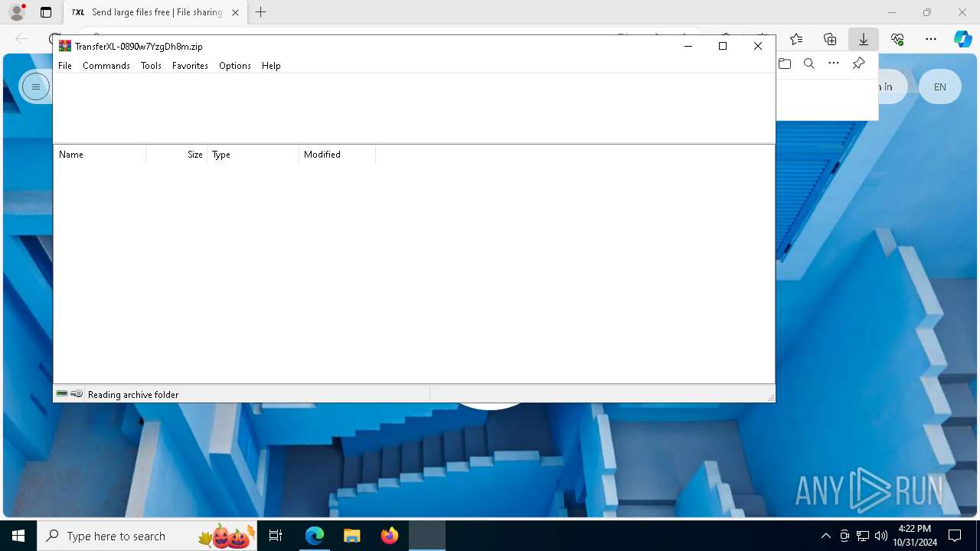Open Edge browser essentials heart icon

[x=897, y=39]
